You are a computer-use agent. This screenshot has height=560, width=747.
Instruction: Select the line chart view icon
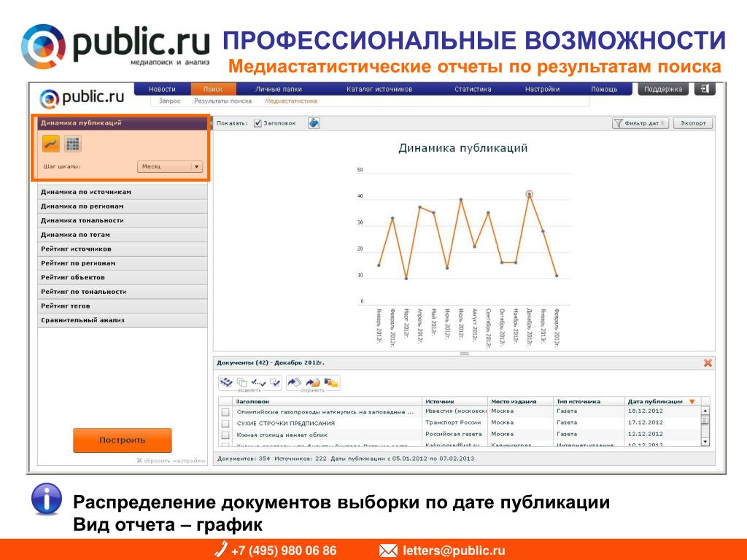[x=51, y=144]
